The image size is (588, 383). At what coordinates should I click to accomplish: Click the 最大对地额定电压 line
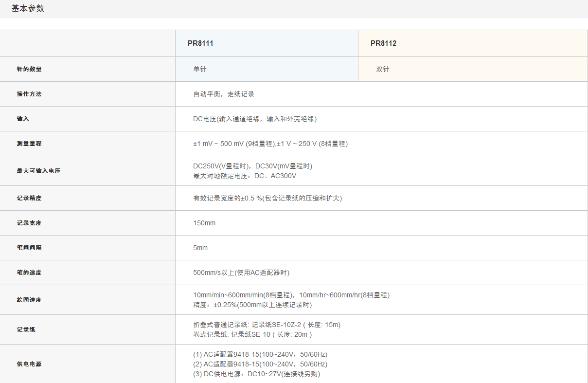245,176
